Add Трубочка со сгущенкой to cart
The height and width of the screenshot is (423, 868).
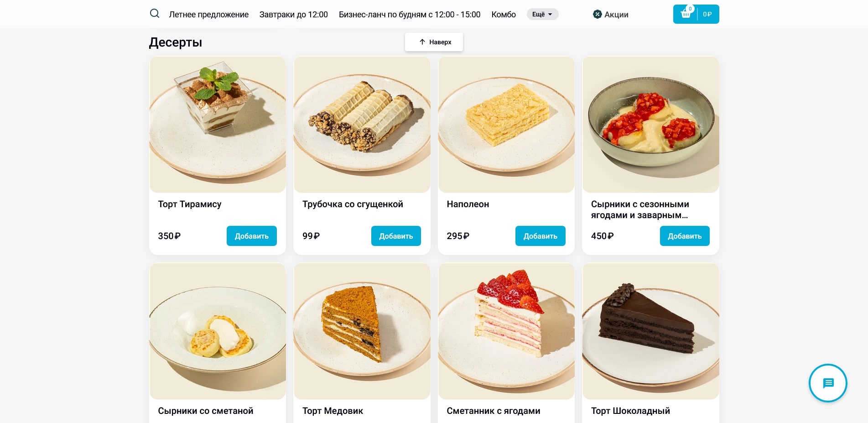click(396, 236)
